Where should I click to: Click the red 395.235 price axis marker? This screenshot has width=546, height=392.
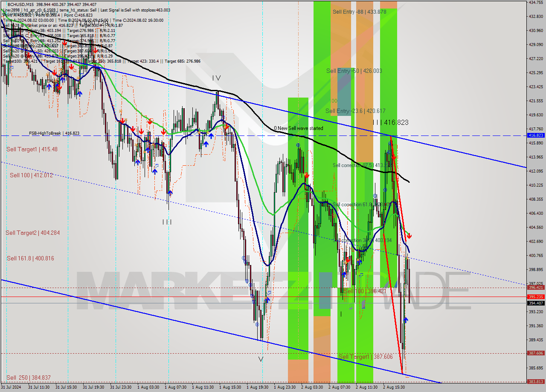click(536, 297)
